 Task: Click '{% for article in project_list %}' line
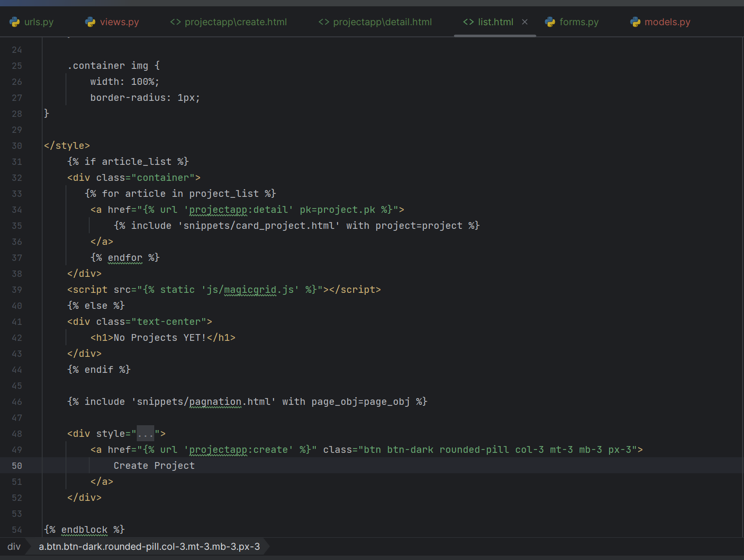point(180,194)
